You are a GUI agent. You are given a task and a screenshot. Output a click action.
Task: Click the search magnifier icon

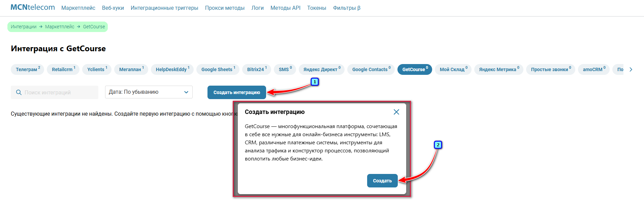[19, 92]
